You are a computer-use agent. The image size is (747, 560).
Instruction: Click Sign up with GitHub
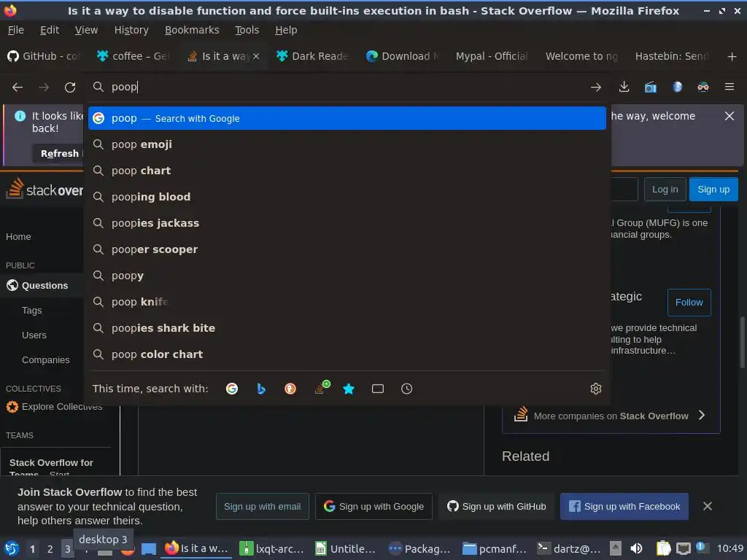coord(496,506)
